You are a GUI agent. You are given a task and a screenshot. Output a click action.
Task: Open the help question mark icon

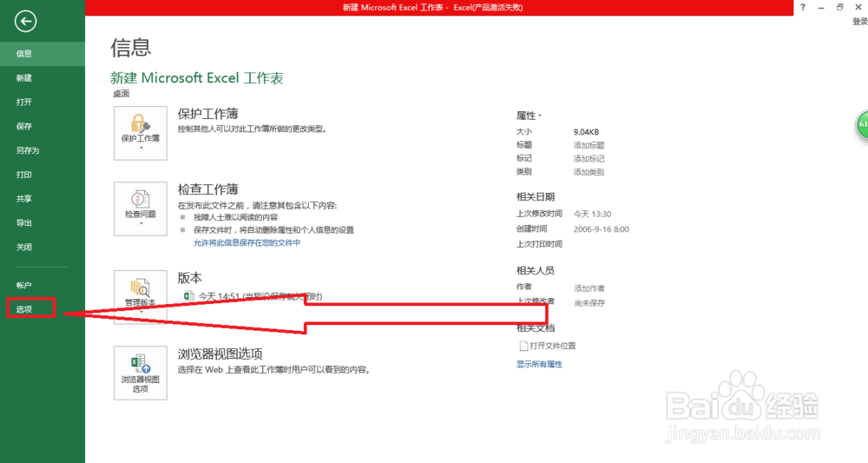803,7
